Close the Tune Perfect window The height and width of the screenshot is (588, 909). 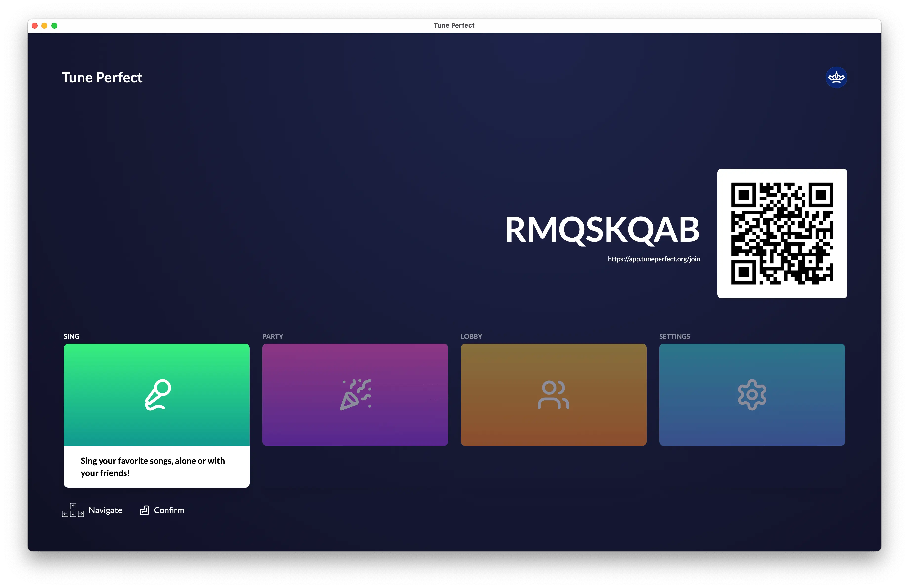[34, 26]
